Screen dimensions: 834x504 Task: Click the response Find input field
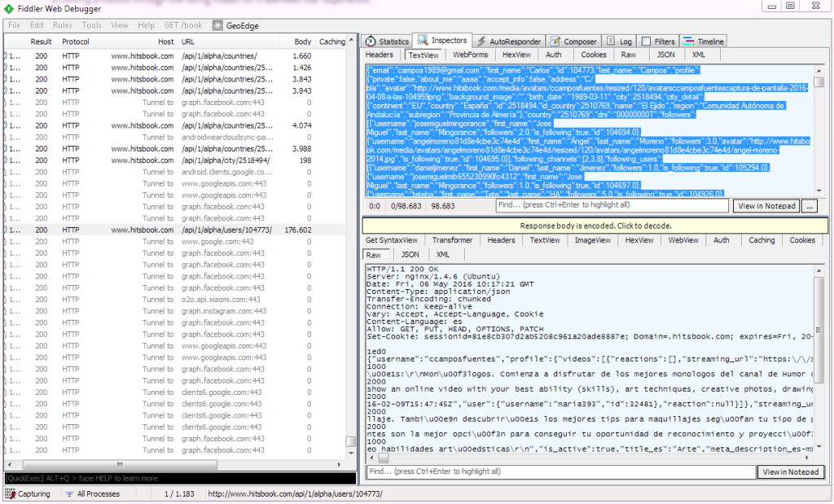pyautogui.click(x=561, y=471)
